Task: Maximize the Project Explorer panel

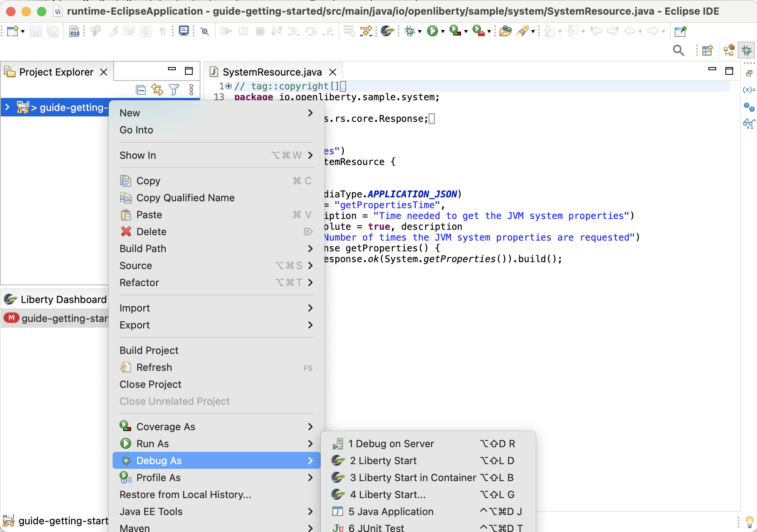Action: pos(189,71)
